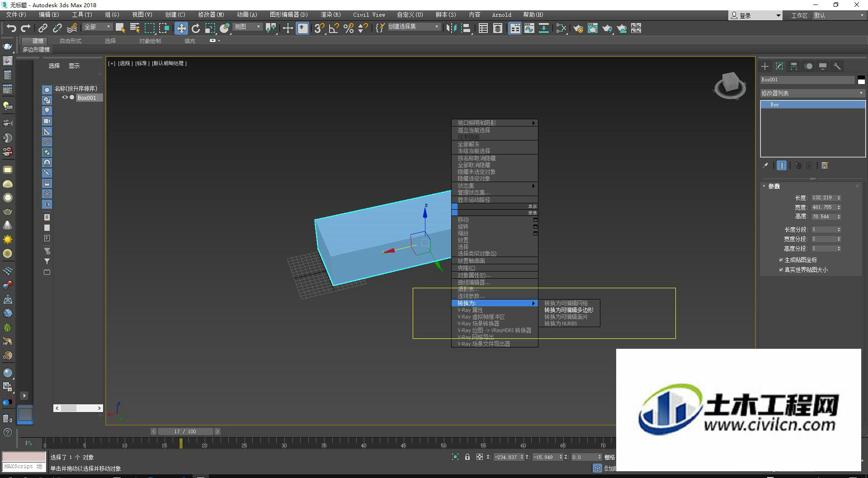Activate Select and Rotate tool
This screenshot has height=478, width=868.
pos(196,28)
